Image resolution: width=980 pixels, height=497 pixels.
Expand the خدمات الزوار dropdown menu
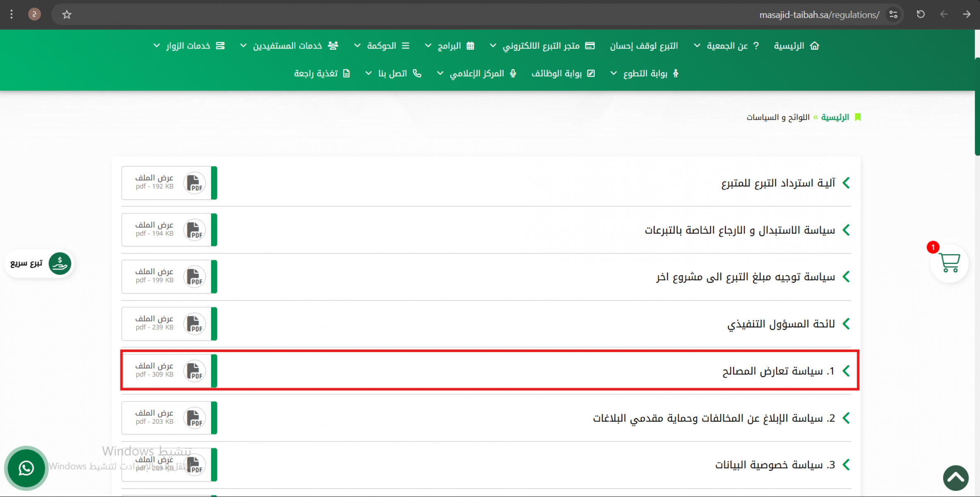point(188,46)
